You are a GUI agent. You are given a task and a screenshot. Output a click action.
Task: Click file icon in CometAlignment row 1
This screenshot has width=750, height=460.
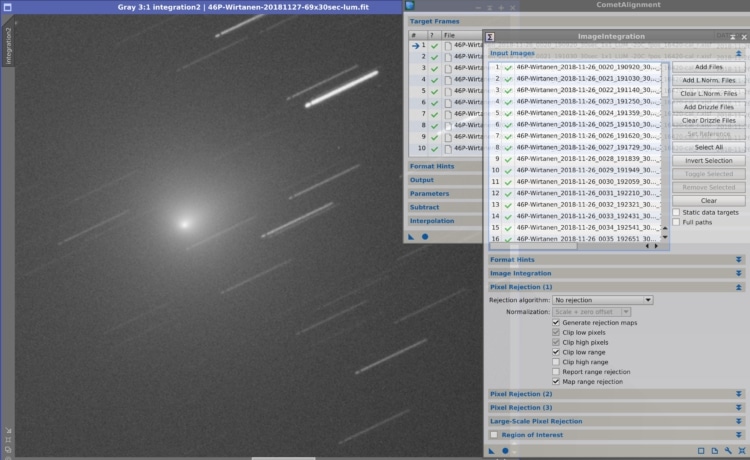(x=448, y=45)
